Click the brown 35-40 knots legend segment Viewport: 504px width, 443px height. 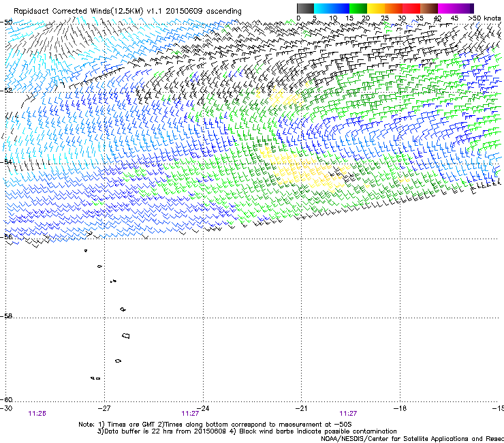tap(429, 8)
